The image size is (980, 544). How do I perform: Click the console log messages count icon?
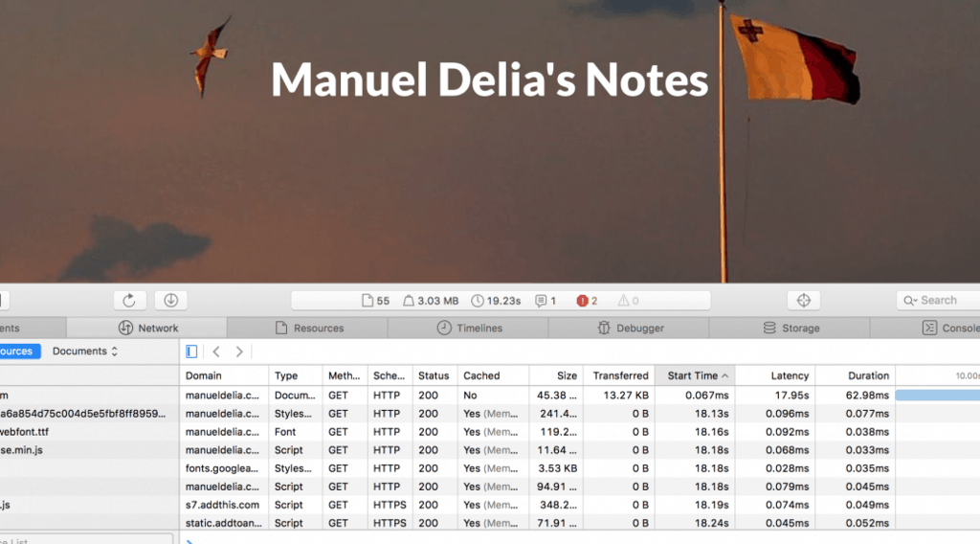541,301
